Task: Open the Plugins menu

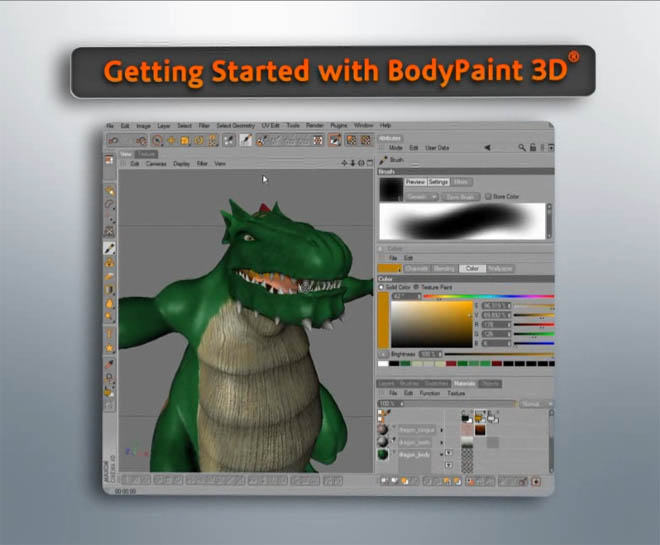Action: coord(339,125)
